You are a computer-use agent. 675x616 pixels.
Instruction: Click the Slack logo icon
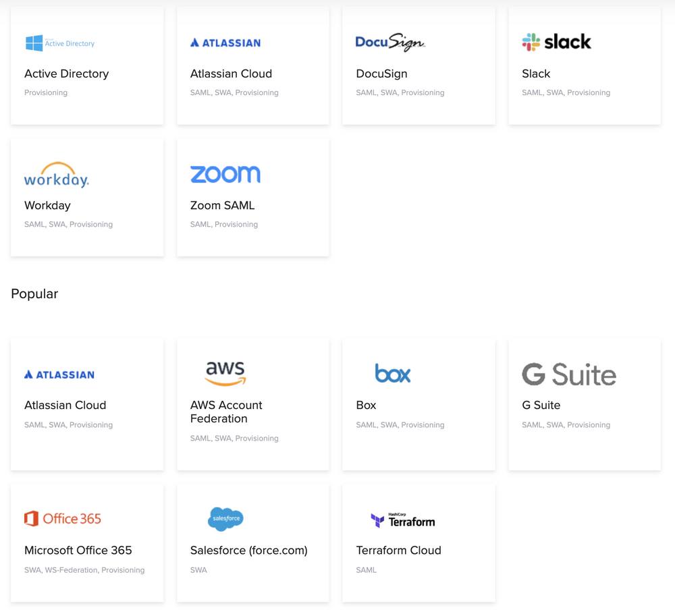tap(556, 42)
